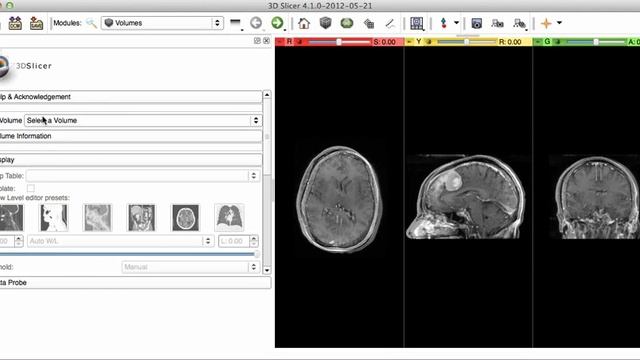Expand the Volume Information section
This screenshot has width=640, height=360.
click(131, 136)
